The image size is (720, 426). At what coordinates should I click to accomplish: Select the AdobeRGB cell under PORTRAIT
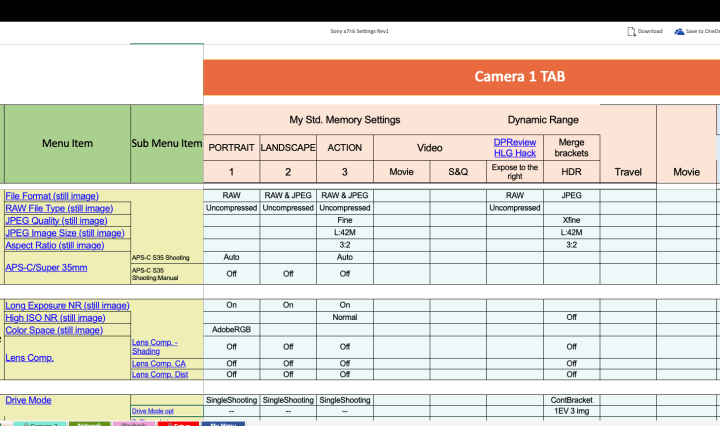pos(231,330)
